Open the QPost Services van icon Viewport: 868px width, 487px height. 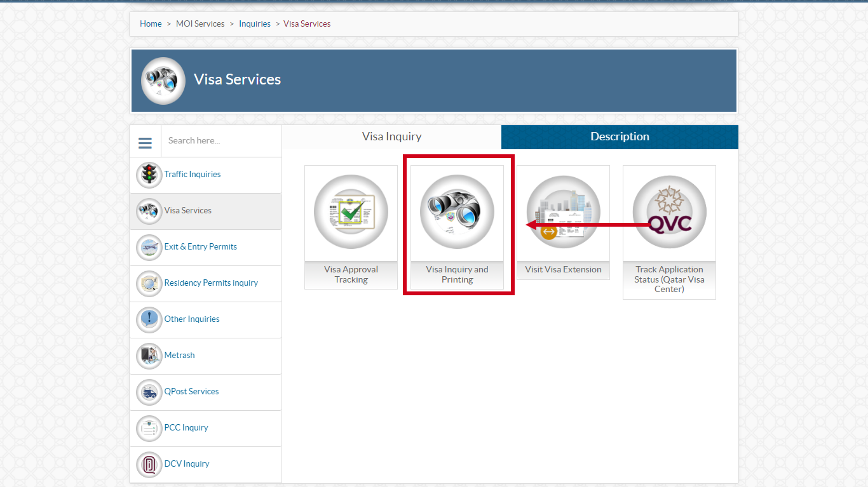point(149,392)
